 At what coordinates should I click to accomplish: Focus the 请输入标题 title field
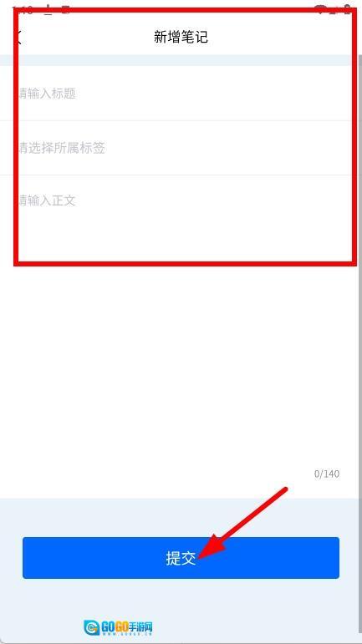pos(181,94)
